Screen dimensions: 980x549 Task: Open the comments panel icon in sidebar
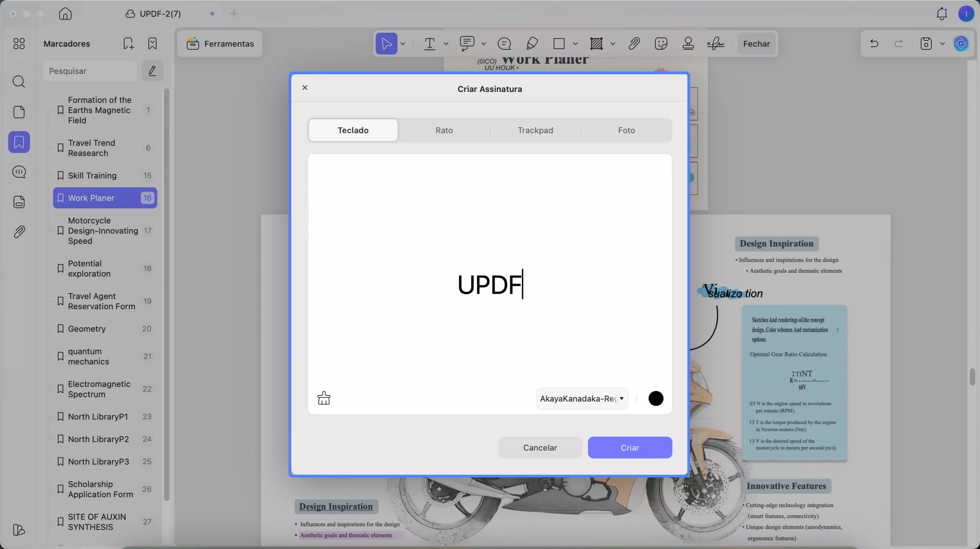[19, 172]
